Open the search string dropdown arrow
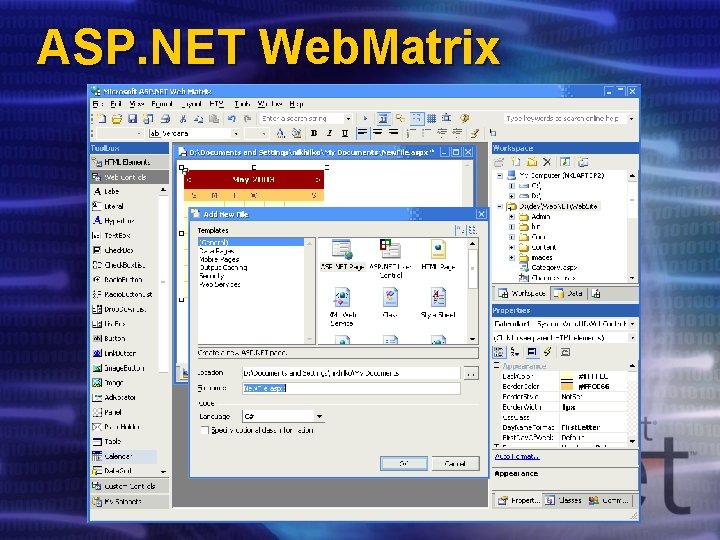 tap(348, 119)
